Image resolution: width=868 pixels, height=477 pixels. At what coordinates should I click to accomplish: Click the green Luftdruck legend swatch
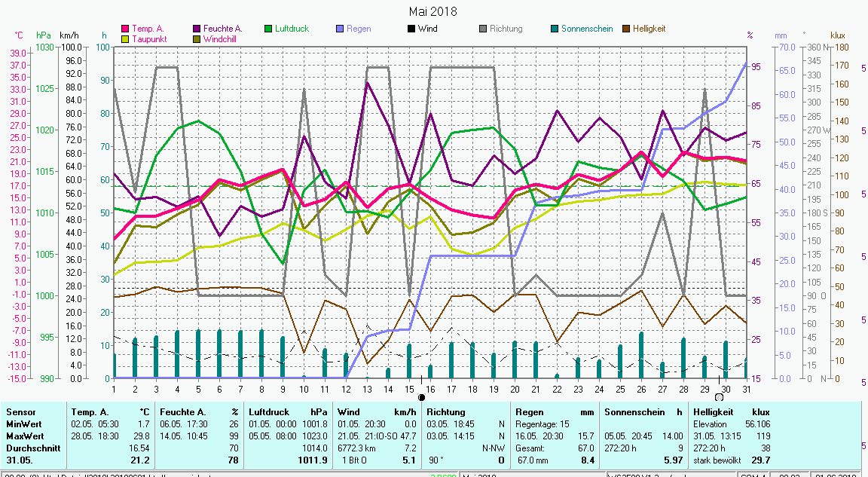click(x=269, y=29)
